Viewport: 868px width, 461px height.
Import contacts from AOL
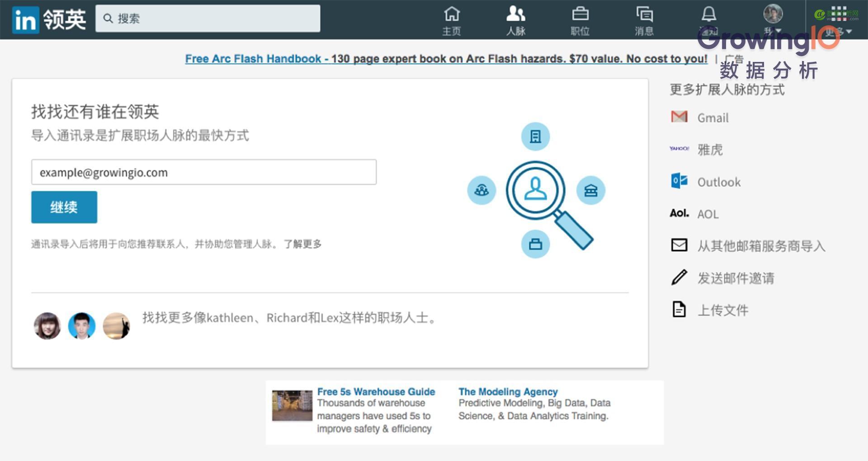pos(679,213)
